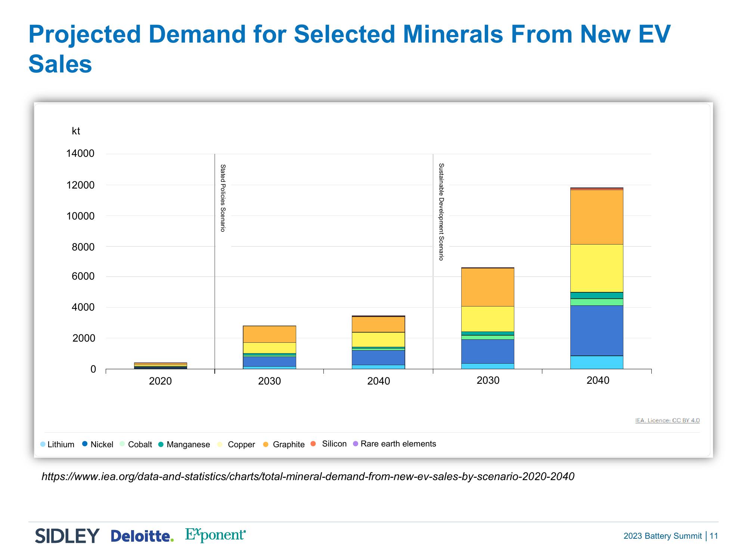Select the Sustainable Development 2030 graphite segment
This screenshot has width=747, height=560.
(x=488, y=287)
